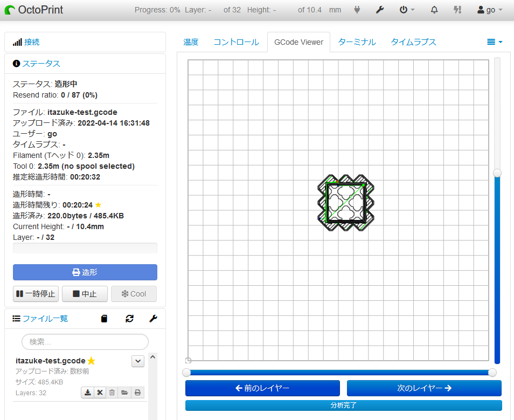Click the gcode model preview in viewer

[346, 203]
